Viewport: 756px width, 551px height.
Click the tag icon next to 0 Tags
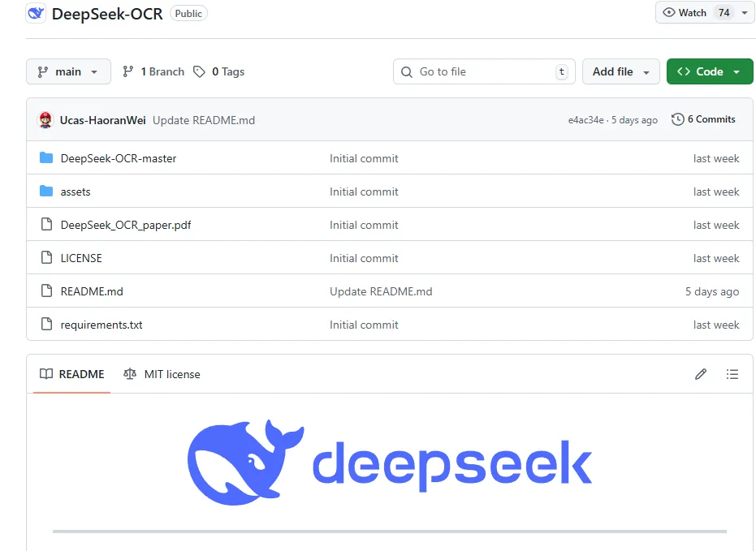click(x=199, y=71)
